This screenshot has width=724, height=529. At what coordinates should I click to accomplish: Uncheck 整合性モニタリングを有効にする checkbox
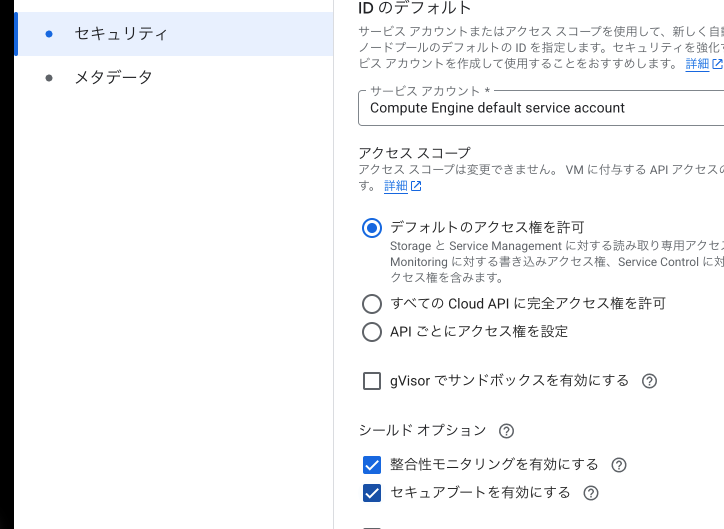(x=372, y=465)
